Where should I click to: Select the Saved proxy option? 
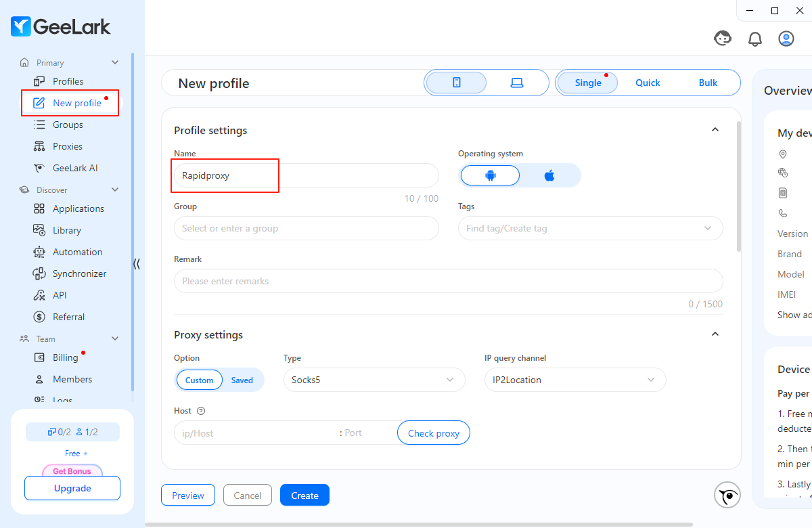click(242, 380)
